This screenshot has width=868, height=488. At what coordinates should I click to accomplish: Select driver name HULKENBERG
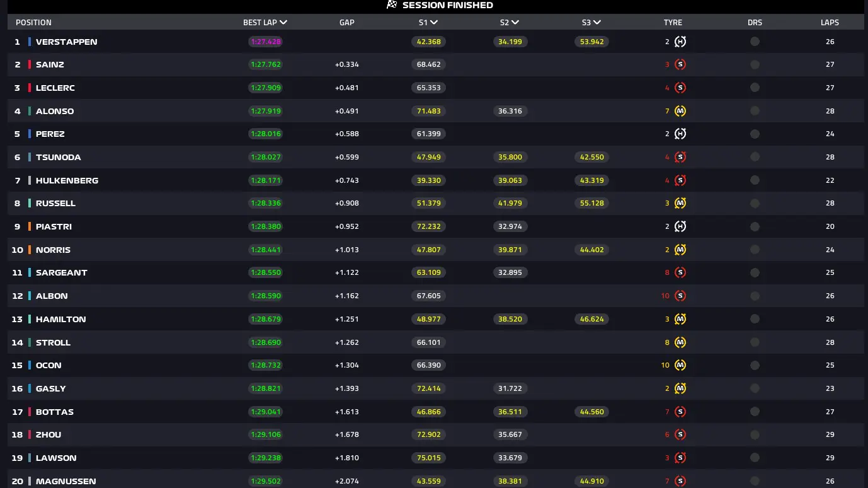pyautogui.click(x=67, y=180)
